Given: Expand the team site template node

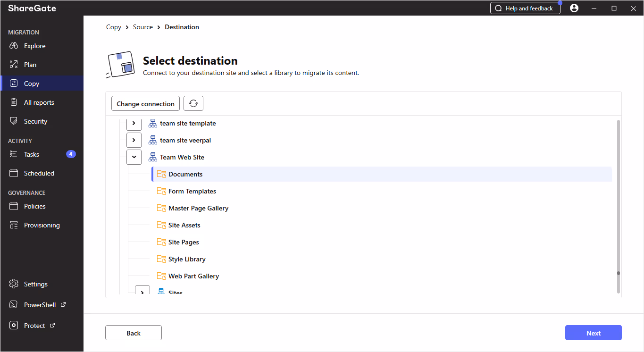Looking at the screenshot, I should click(x=134, y=123).
